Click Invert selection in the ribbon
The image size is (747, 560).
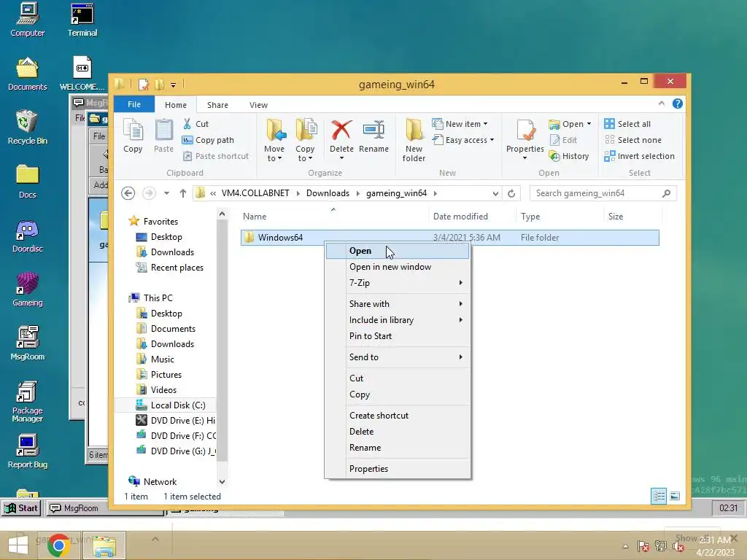point(639,156)
